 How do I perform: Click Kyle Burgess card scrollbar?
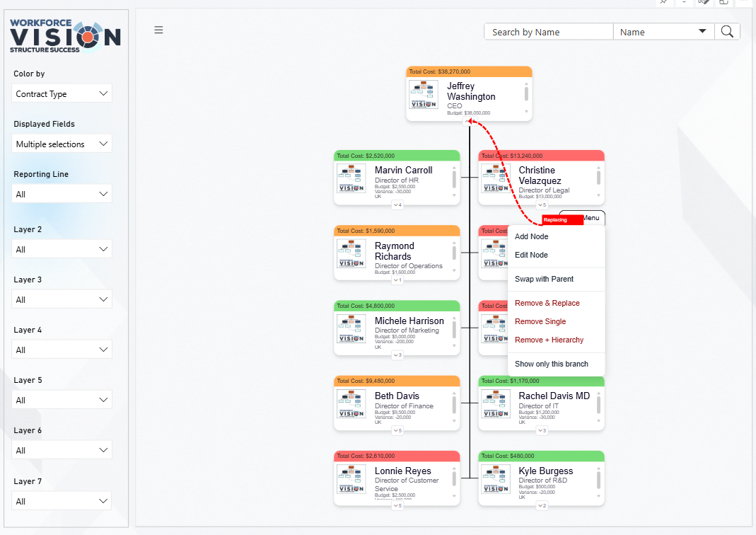[x=598, y=480]
